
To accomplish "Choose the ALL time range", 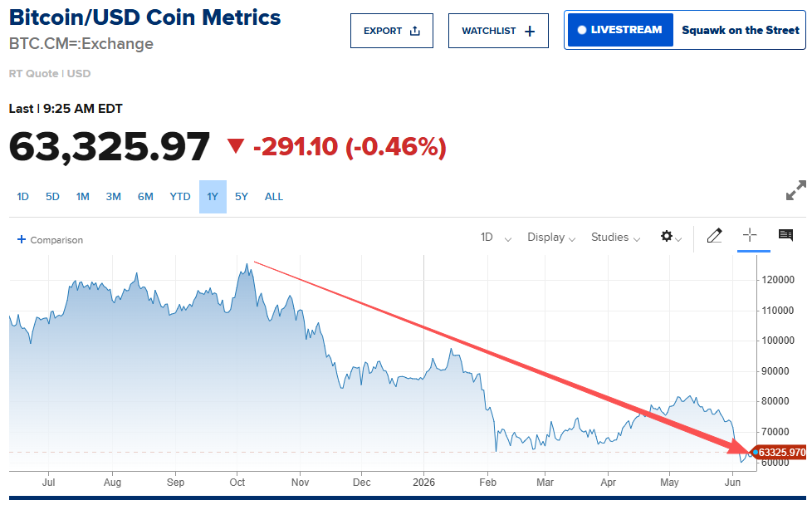I will 274,197.
